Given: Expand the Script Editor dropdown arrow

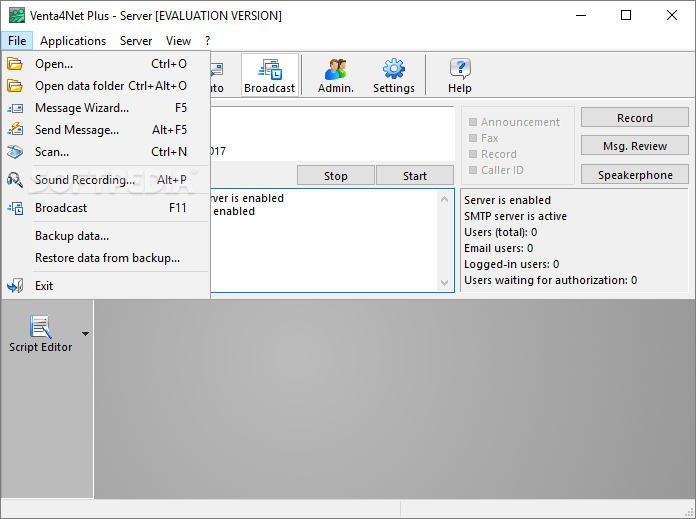Looking at the screenshot, I should pos(85,333).
